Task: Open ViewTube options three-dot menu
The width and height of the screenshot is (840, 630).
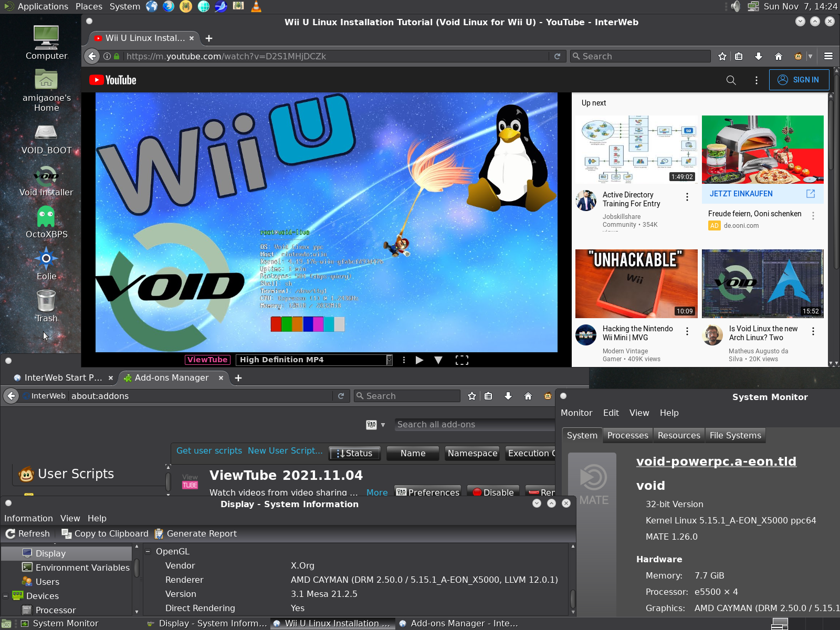Action: (x=404, y=360)
